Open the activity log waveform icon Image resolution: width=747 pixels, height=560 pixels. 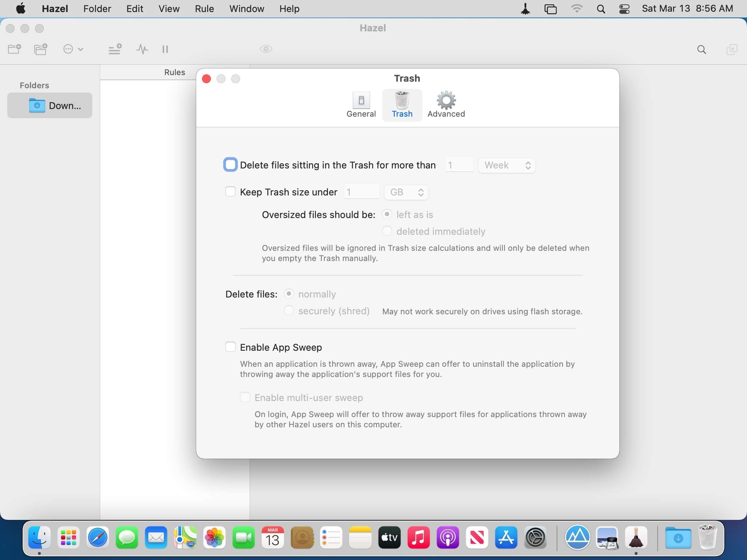click(142, 49)
